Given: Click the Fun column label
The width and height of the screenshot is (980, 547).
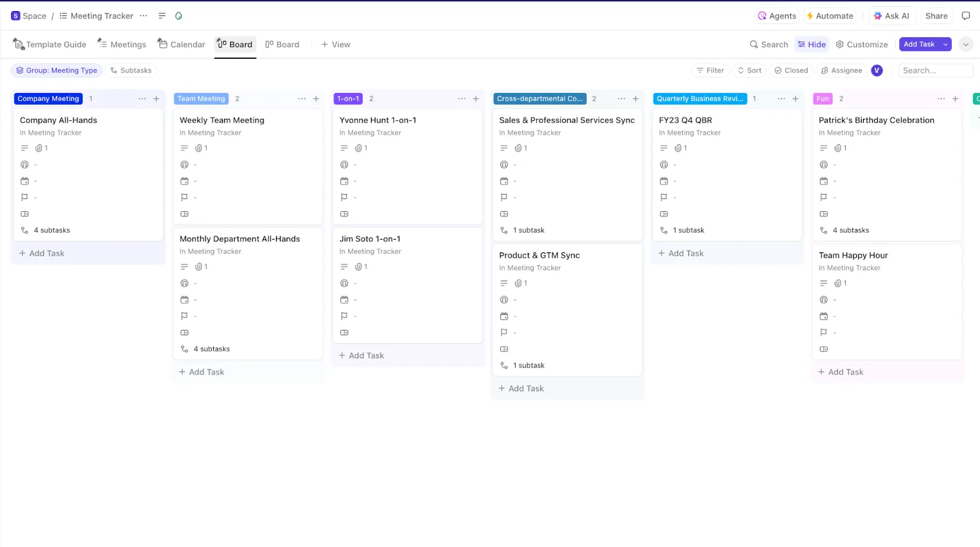Looking at the screenshot, I should click(x=823, y=99).
